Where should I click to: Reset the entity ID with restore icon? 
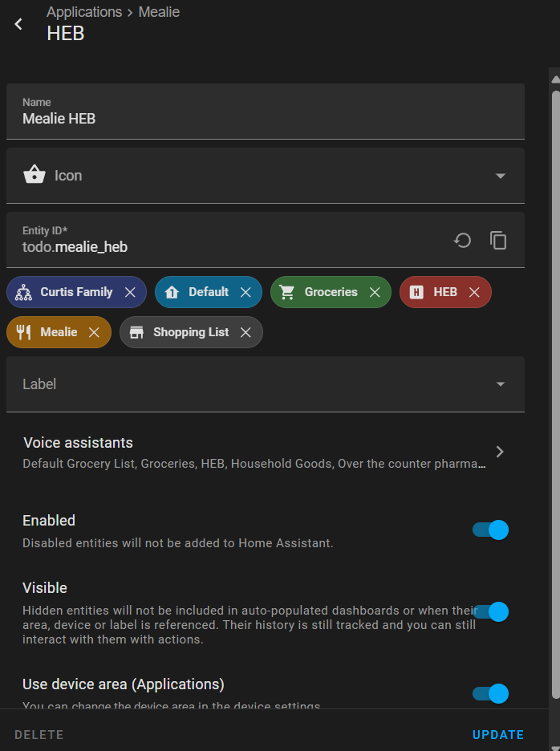coord(462,241)
